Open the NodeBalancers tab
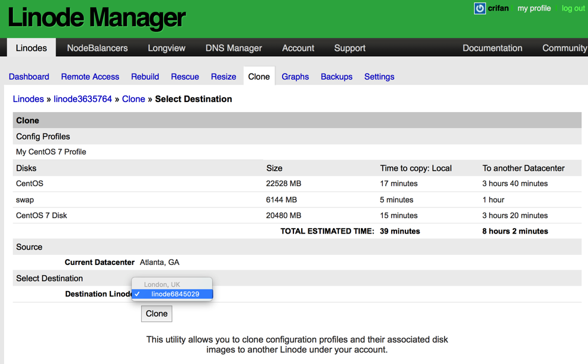588x364 pixels. (97, 48)
